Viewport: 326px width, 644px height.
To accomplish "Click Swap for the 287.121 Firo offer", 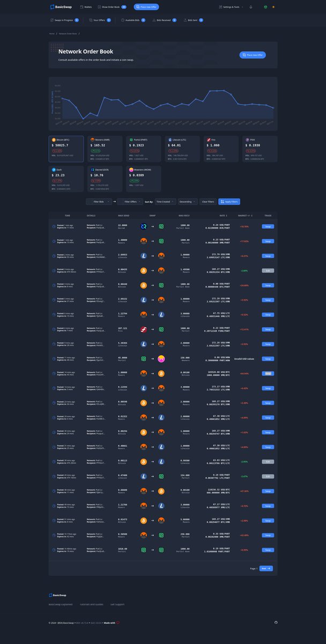I will point(268,329).
